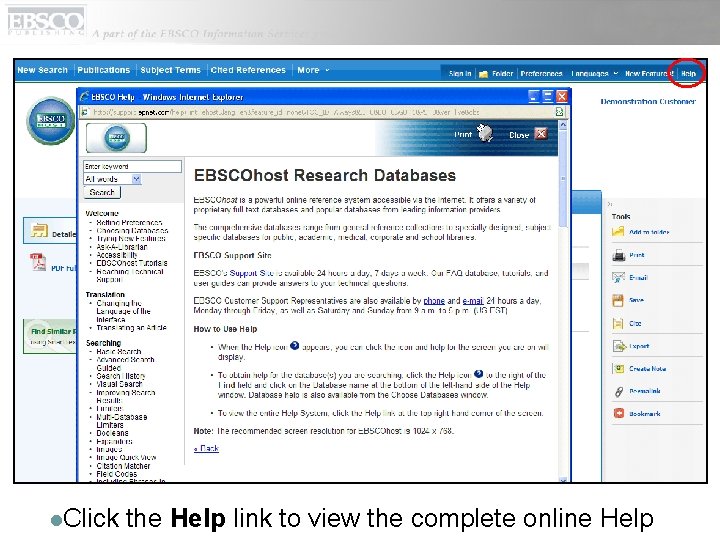Expand the Languages dropdown
Viewport: 720px width, 540px height.
click(594, 73)
